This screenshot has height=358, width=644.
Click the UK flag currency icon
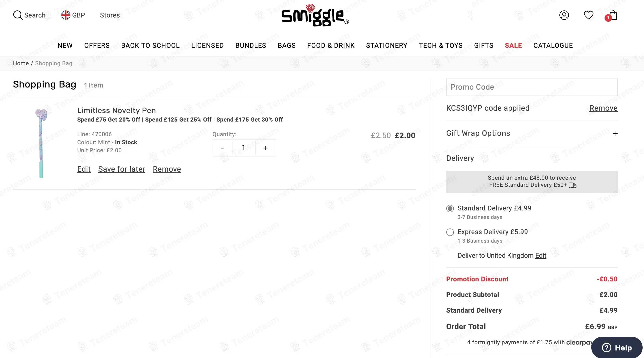coord(65,15)
